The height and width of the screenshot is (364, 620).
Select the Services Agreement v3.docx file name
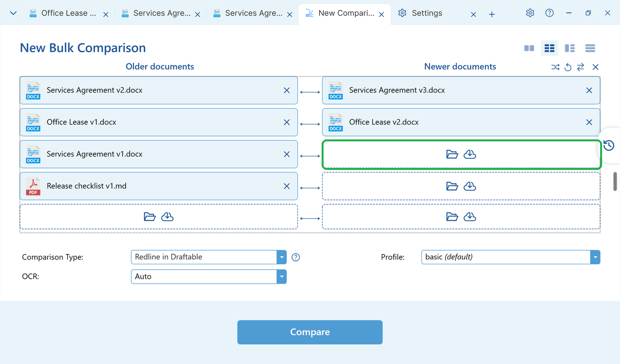tap(397, 91)
